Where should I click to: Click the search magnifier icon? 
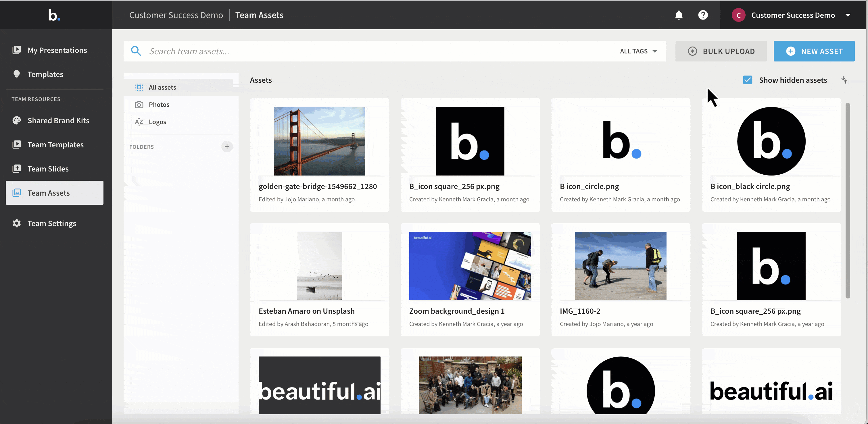[136, 51]
